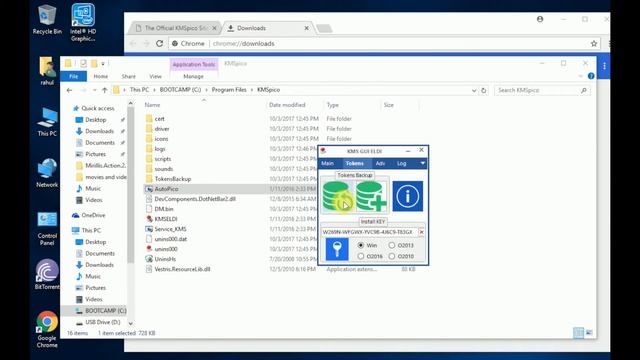Image resolution: width=640 pixels, height=360 pixels.
Task: Click Program Files in the breadcrumb
Action: coord(229,90)
